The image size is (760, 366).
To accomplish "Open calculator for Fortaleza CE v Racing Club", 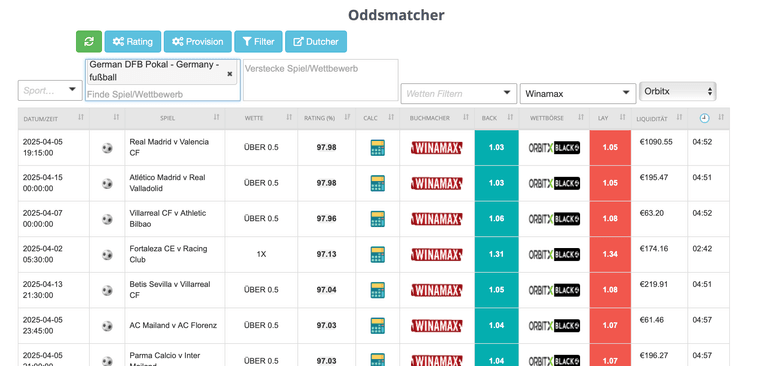I will pos(378,255).
